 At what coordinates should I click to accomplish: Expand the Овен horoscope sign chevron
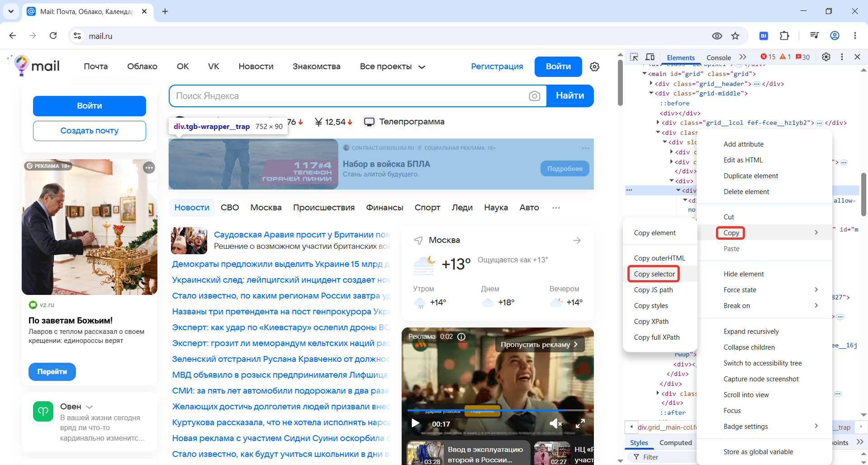click(x=90, y=407)
